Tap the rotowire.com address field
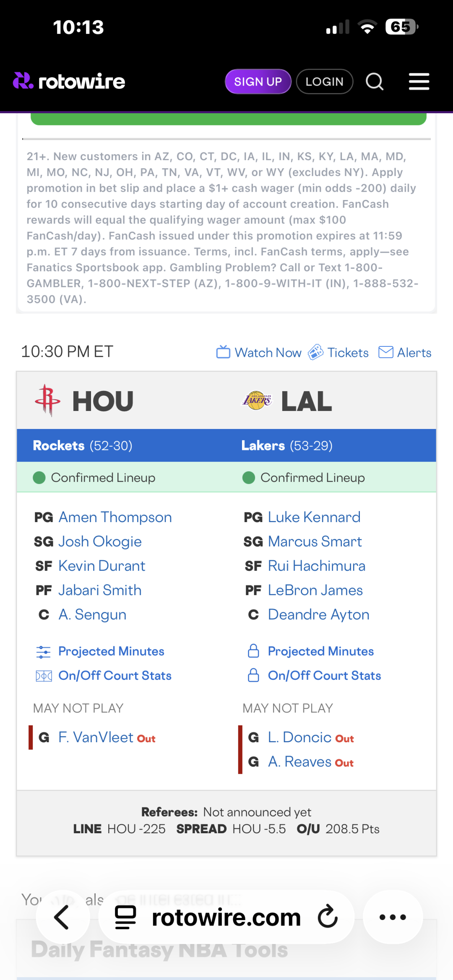The width and height of the screenshot is (453, 980). (226, 918)
